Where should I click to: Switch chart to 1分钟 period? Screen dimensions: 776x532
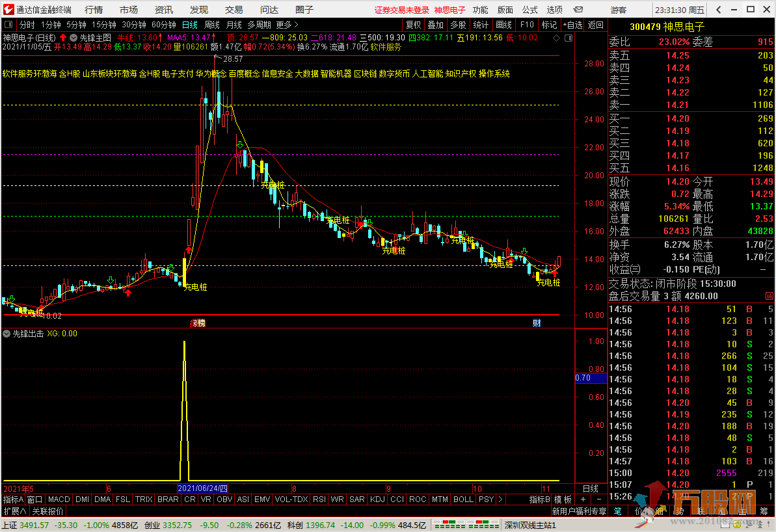coord(51,25)
